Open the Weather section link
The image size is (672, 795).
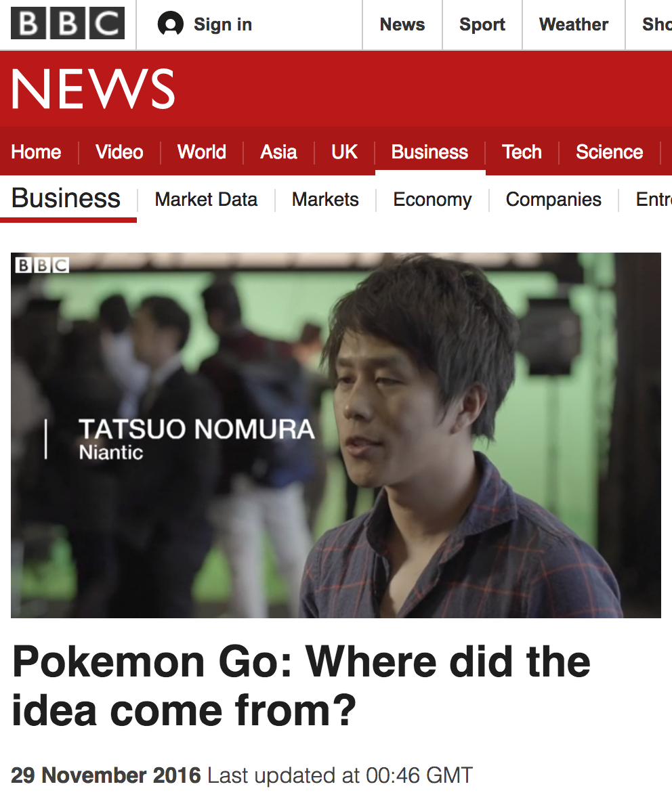(x=574, y=24)
